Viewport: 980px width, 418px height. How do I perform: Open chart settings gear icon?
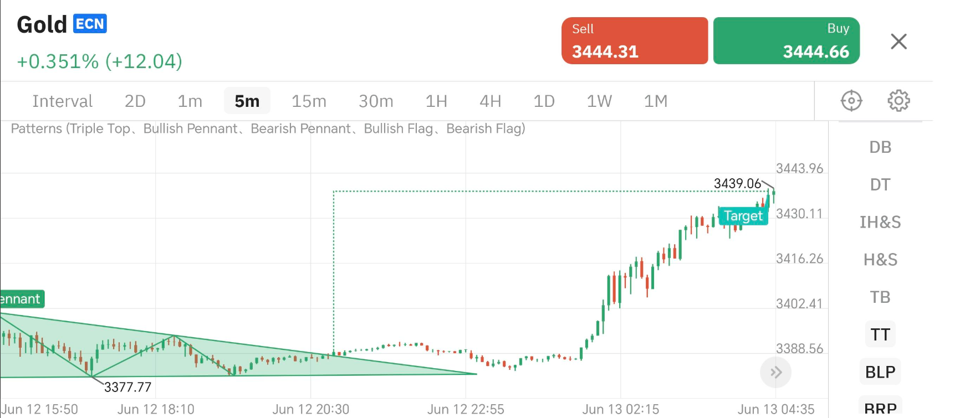899,101
